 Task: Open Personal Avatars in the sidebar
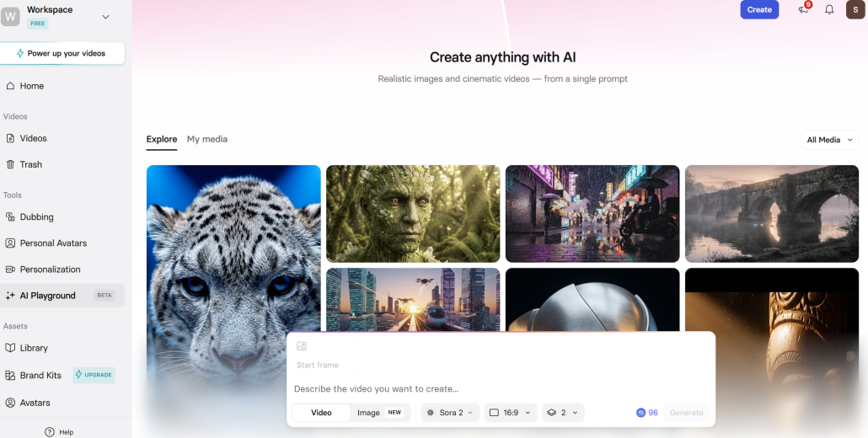[x=53, y=243]
